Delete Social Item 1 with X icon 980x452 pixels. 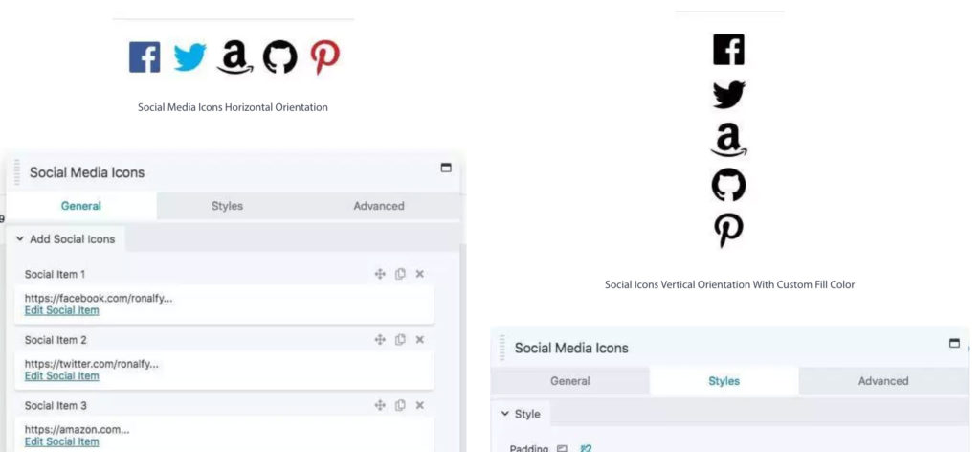point(420,274)
